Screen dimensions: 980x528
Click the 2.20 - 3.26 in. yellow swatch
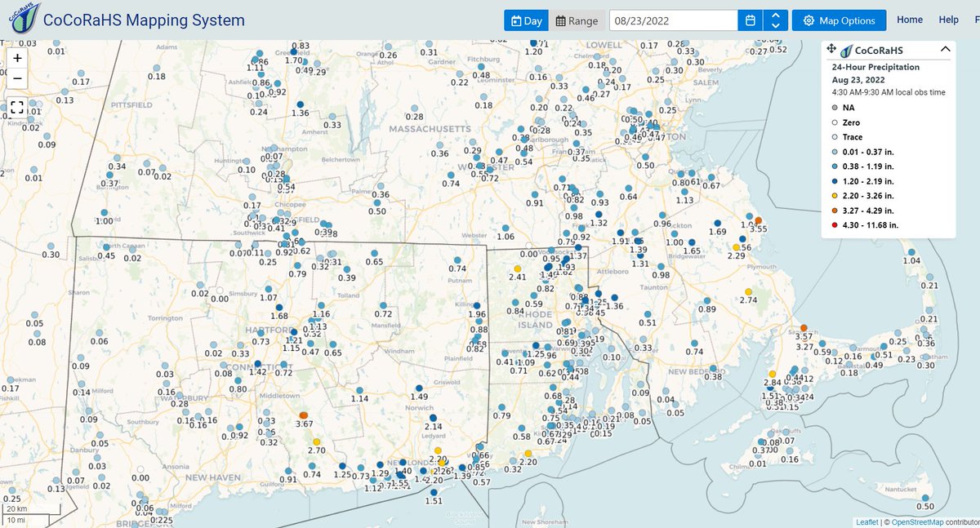tap(834, 195)
